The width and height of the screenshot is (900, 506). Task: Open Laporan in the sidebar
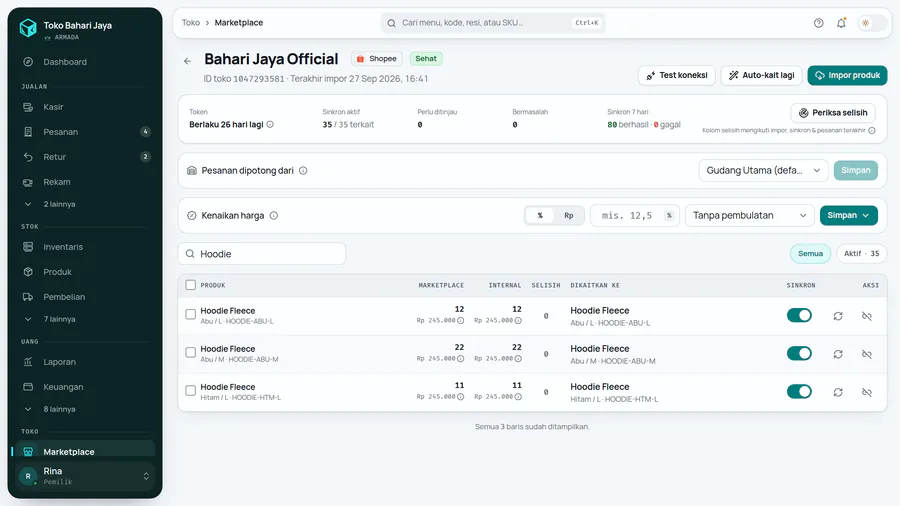point(84,362)
